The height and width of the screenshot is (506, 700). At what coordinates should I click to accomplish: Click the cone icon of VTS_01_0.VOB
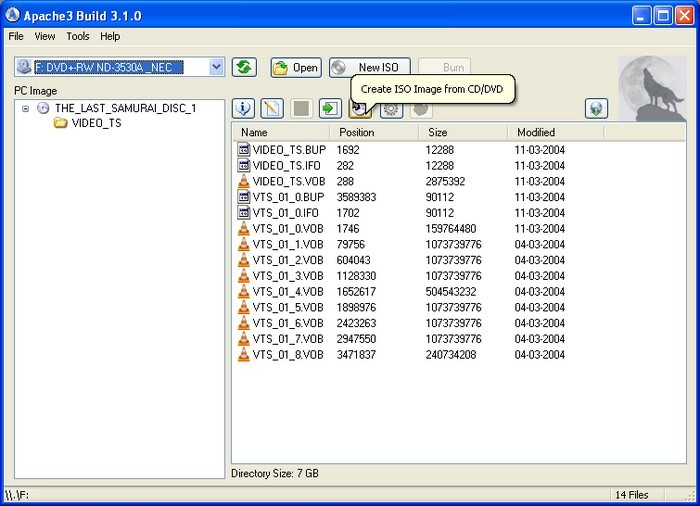coord(243,228)
